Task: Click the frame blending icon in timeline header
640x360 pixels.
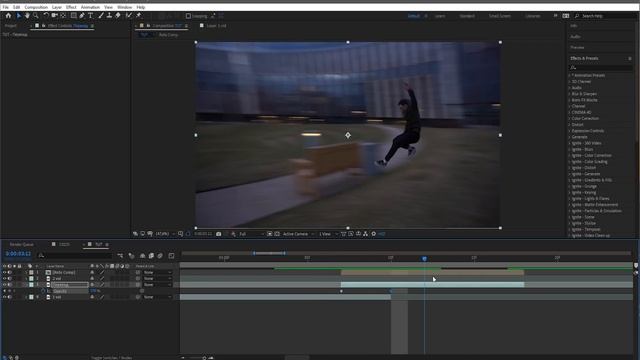Action: pyautogui.click(x=151, y=256)
